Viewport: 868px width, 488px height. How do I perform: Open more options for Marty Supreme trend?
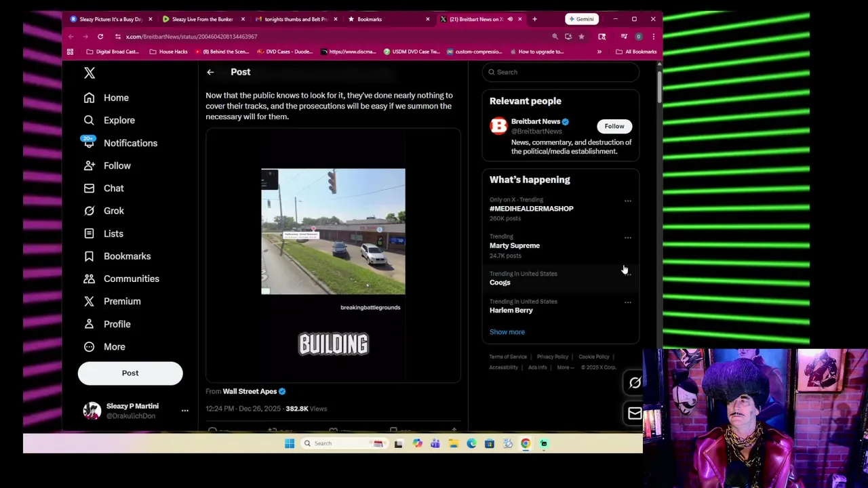click(x=627, y=238)
